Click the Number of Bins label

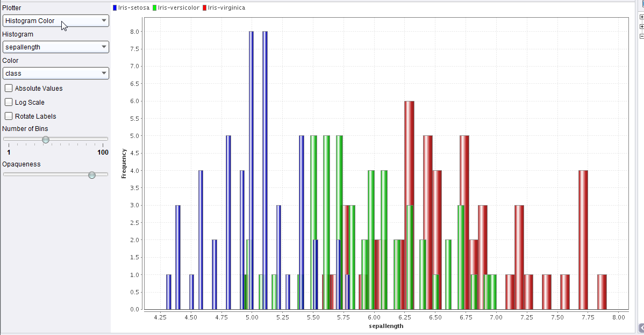[x=25, y=129]
